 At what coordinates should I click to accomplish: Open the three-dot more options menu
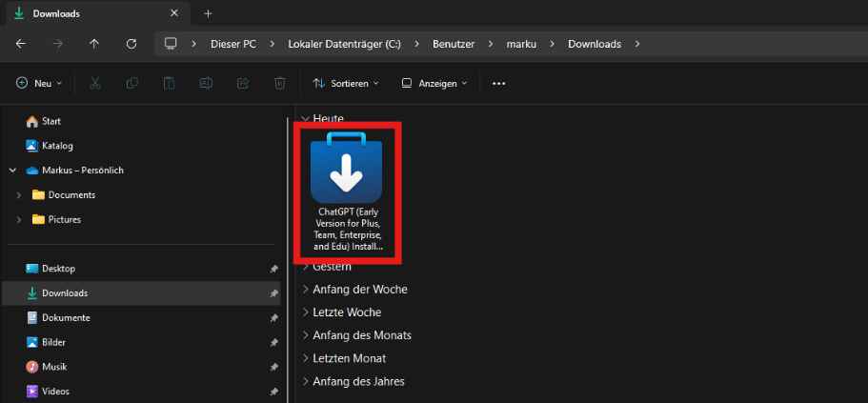498,84
